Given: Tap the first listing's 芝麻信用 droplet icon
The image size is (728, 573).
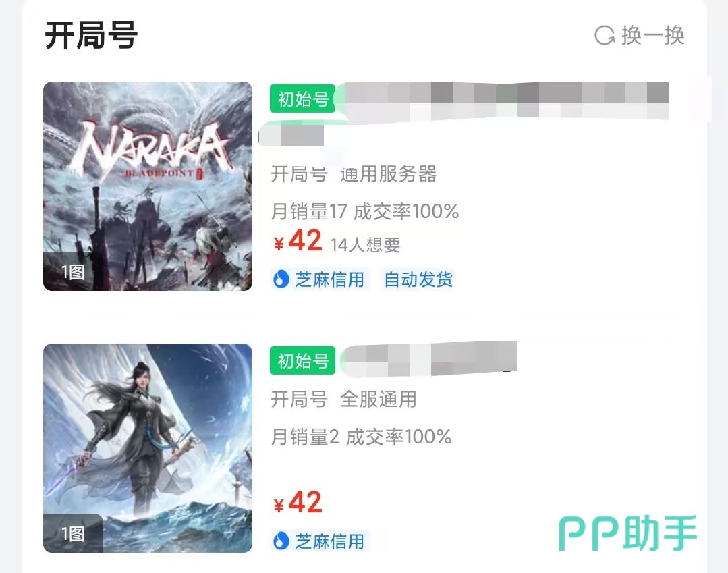Looking at the screenshot, I should coord(281,279).
